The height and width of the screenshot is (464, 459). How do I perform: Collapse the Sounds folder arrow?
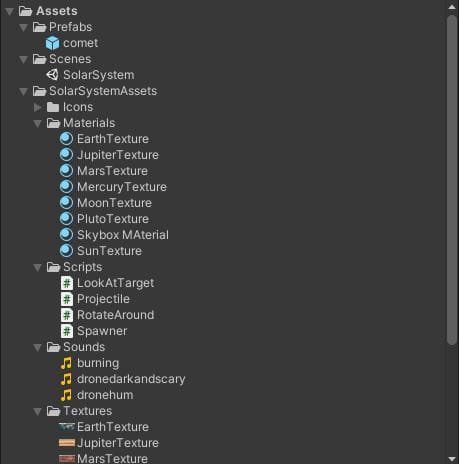38,348
